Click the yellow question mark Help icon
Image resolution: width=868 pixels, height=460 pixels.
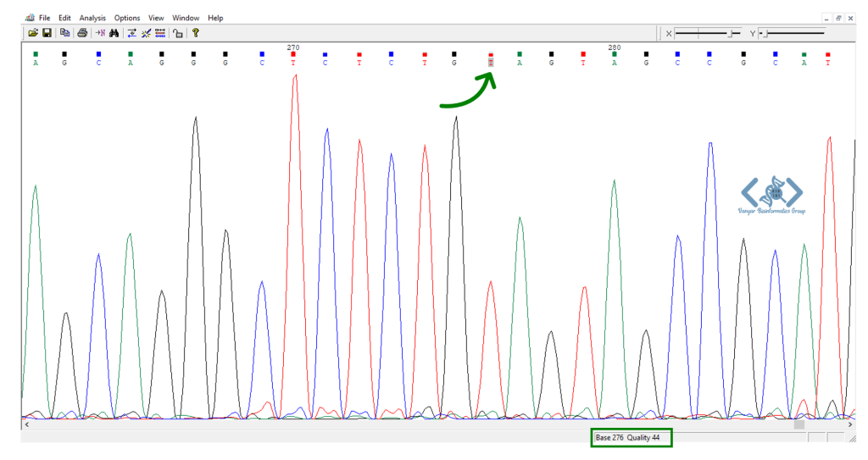pyautogui.click(x=196, y=33)
